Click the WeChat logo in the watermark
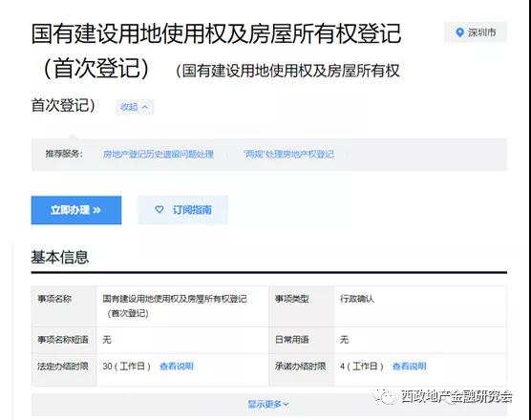 (x=384, y=396)
